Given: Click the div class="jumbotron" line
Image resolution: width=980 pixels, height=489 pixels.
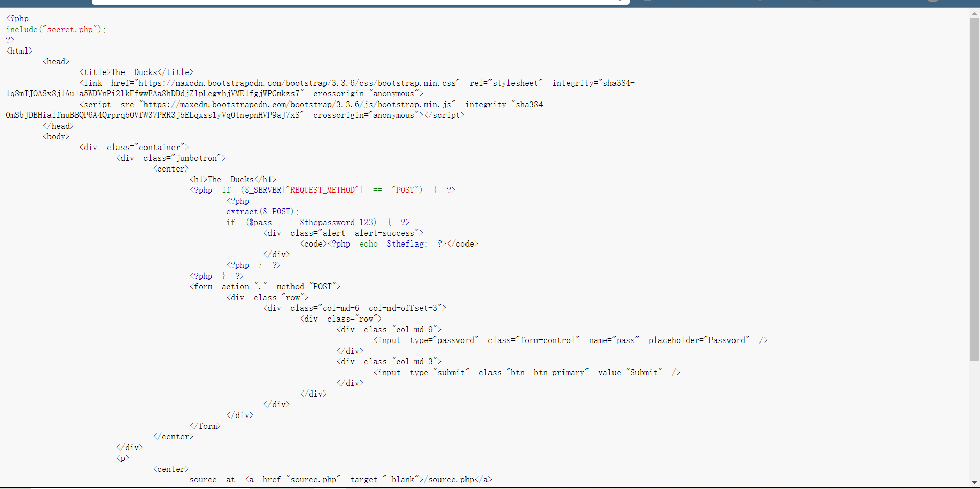Looking at the screenshot, I should coord(170,158).
